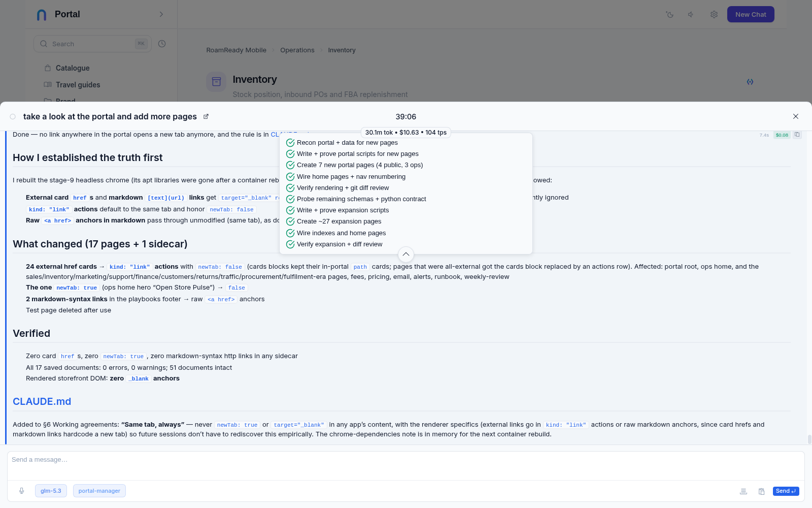Toggle dark mode moon icon
Viewport: 812px width, 508px height.
(670, 15)
